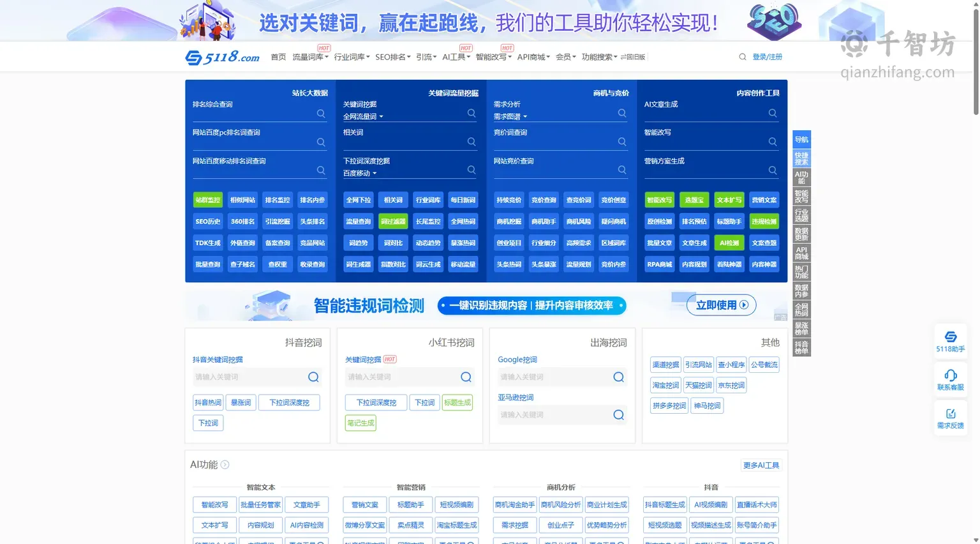980x544 pixels.
Task: Click the 5118.com logo
Action: pos(222,57)
